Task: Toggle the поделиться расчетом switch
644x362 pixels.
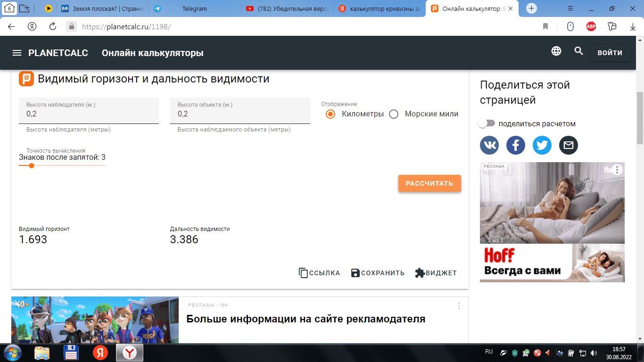Action: (487, 123)
